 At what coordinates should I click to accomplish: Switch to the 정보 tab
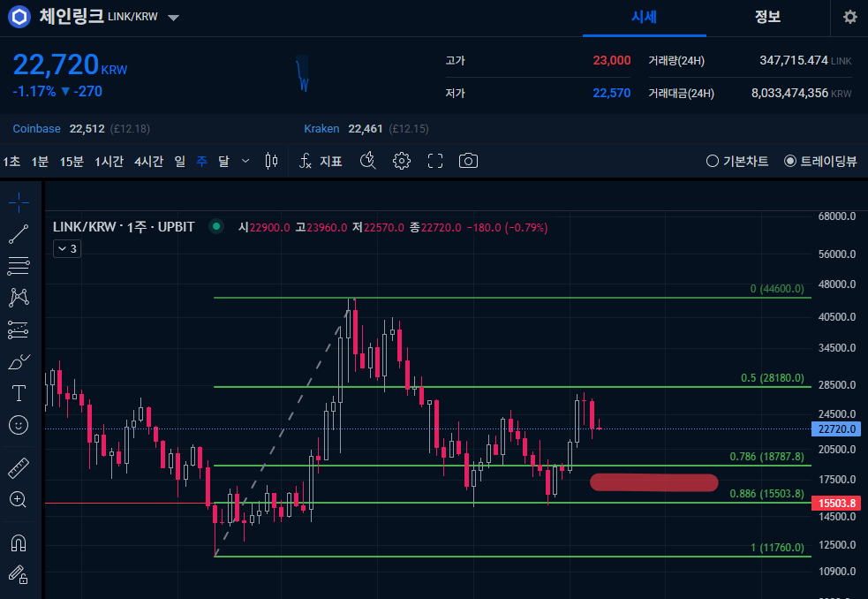[x=768, y=17]
